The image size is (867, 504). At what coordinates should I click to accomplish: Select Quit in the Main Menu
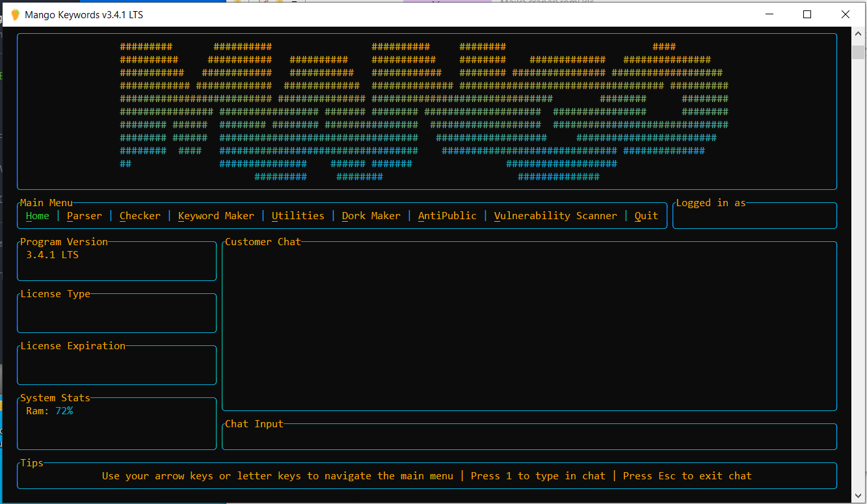coord(647,216)
